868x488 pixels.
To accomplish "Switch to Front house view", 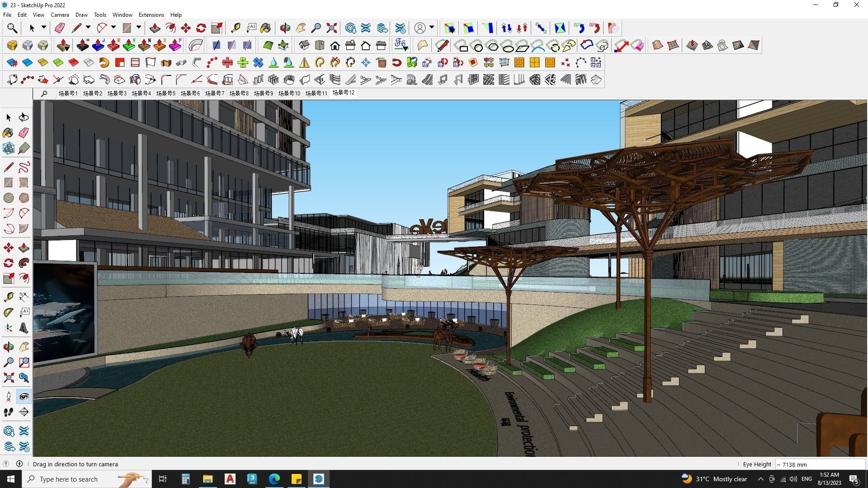I will point(335,45).
